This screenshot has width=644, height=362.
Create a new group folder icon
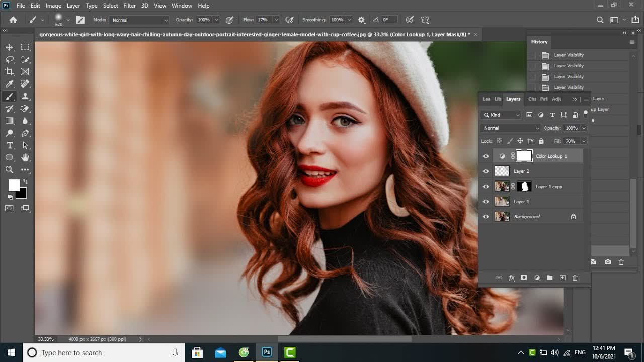(549, 278)
